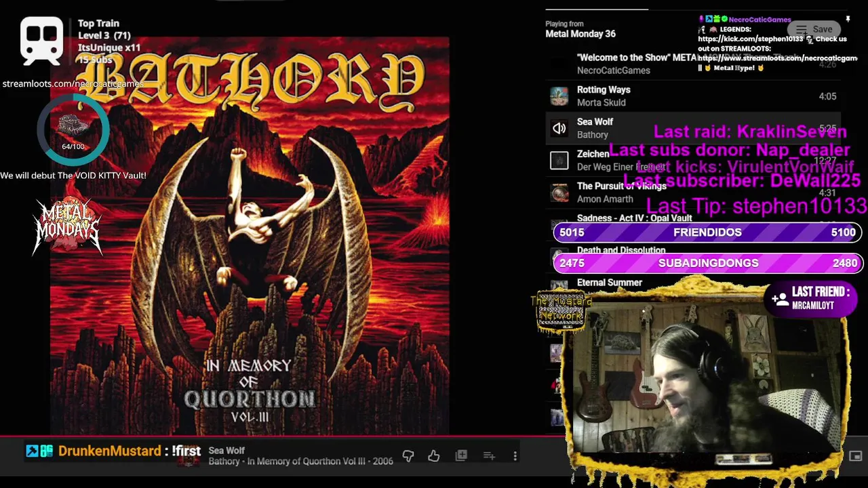Click the streamer webcam feed

(x=707, y=377)
